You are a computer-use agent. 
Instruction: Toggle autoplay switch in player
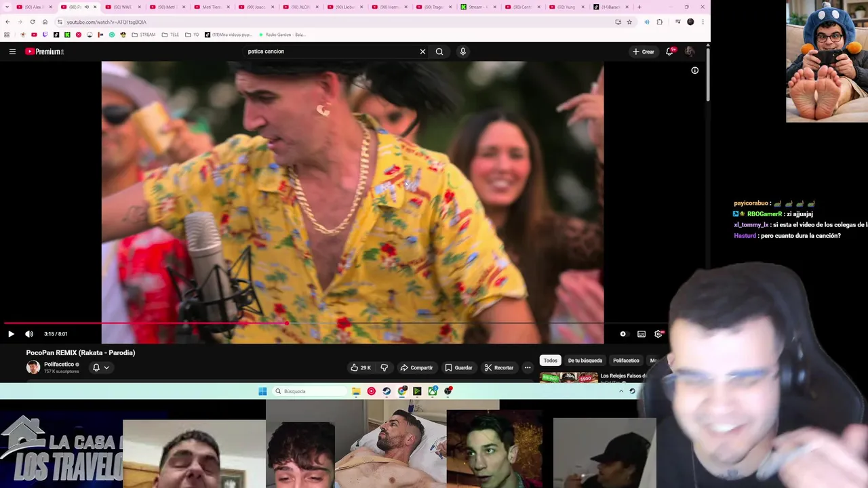623,334
